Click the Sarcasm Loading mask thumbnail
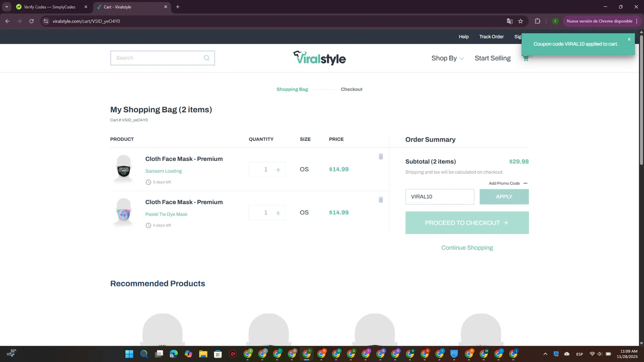The height and width of the screenshot is (362, 644). [x=124, y=169]
